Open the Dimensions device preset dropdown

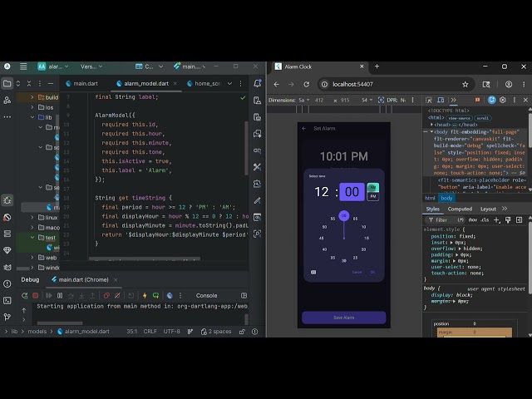(x=303, y=100)
